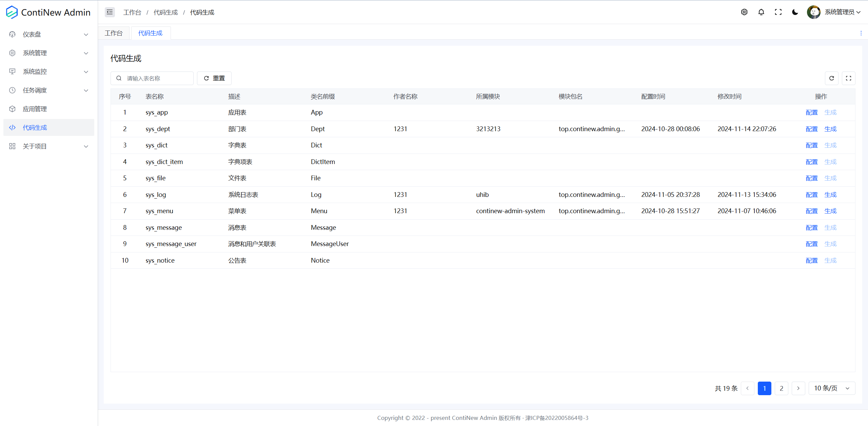Screen dimensions: 868x426
Task: Enter fullscreen via header icon
Action: point(778,12)
